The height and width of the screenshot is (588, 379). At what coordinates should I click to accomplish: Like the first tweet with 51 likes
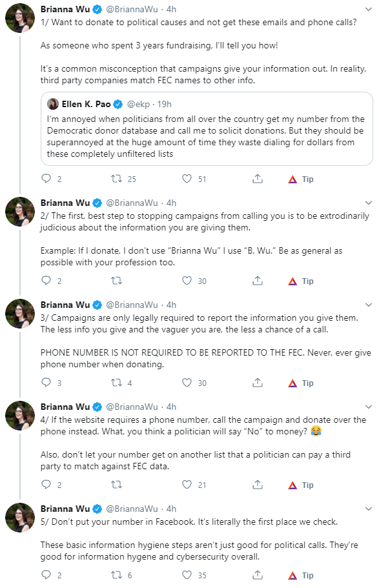[x=187, y=179]
